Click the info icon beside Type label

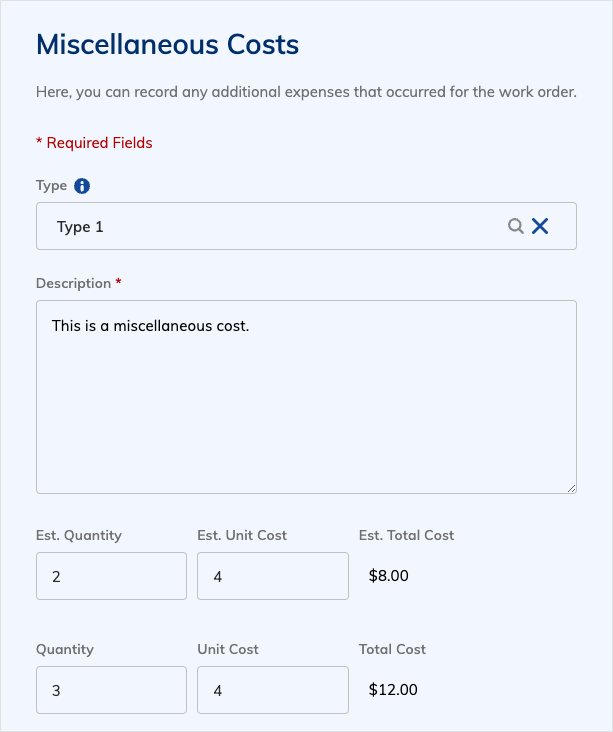click(x=82, y=186)
